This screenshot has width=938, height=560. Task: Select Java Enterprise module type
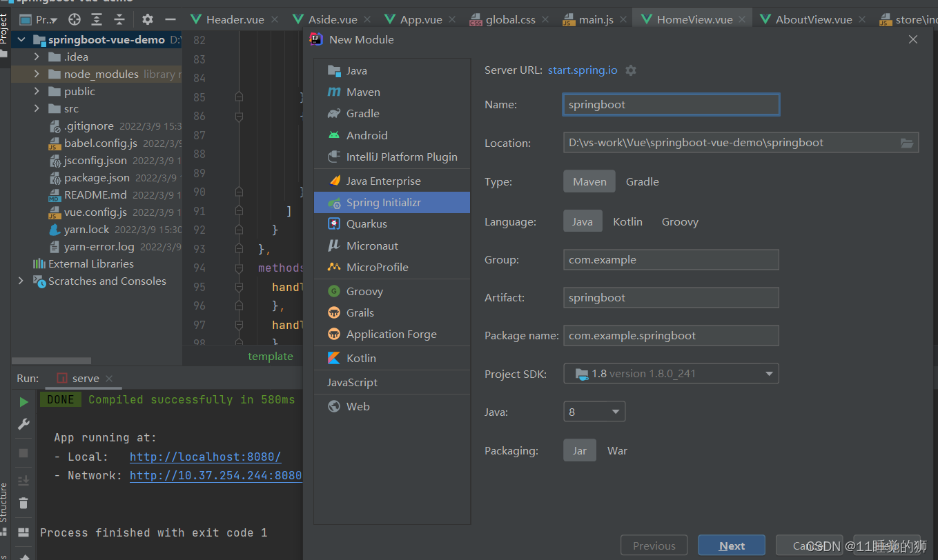pyautogui.click(x=391, y=181)
